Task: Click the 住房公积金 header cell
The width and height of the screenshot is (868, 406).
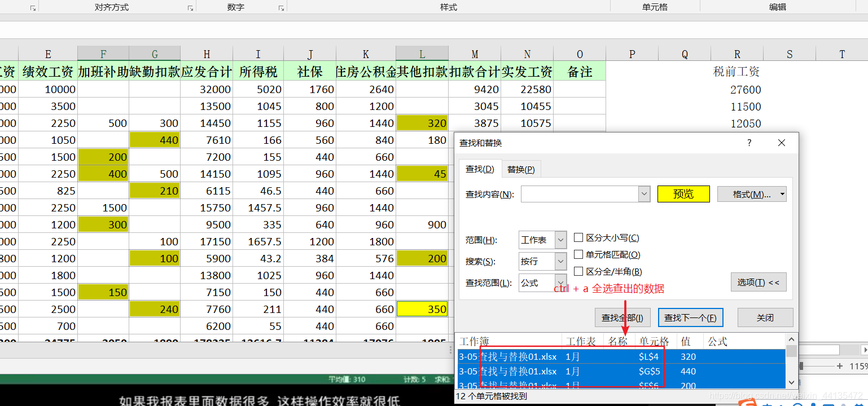Action: coord(366,71)
